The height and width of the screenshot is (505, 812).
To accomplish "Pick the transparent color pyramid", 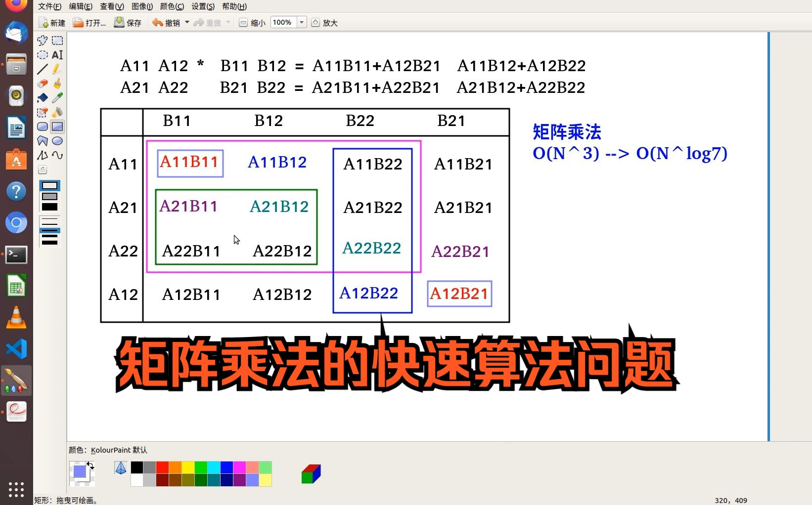I will [121, 467].
